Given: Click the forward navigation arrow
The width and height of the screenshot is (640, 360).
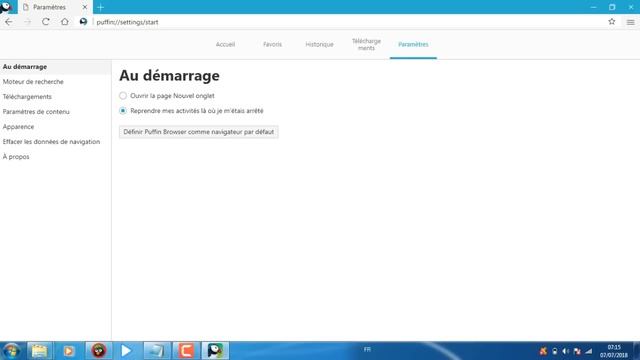Looking at the screenshot, I should click(x=27, y=22).
